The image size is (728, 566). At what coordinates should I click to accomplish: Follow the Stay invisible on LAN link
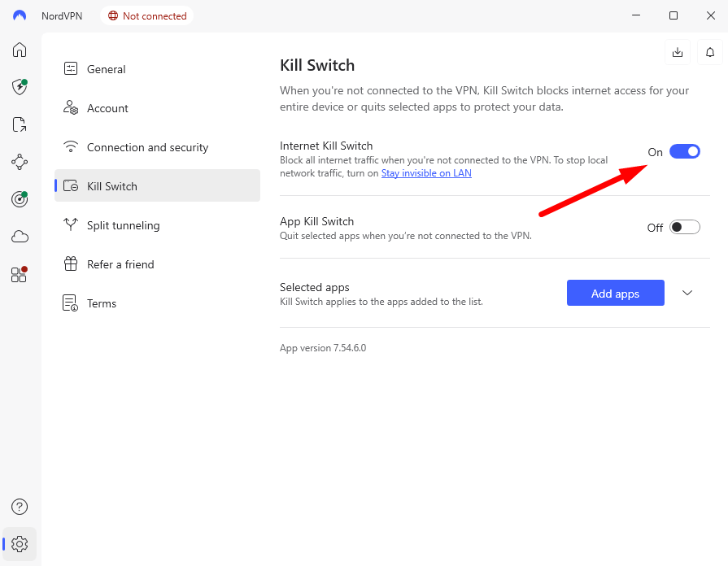tap(426, 172)
